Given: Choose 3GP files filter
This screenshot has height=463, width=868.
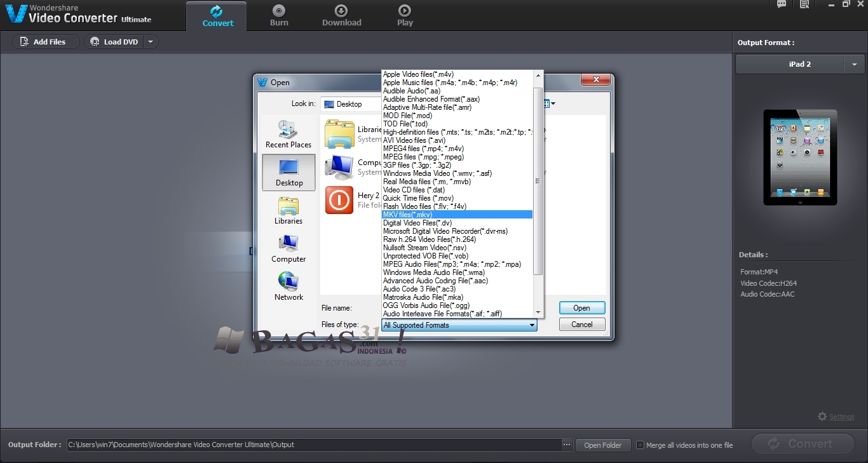Looking at the screenshot, I should click(457, 165).
